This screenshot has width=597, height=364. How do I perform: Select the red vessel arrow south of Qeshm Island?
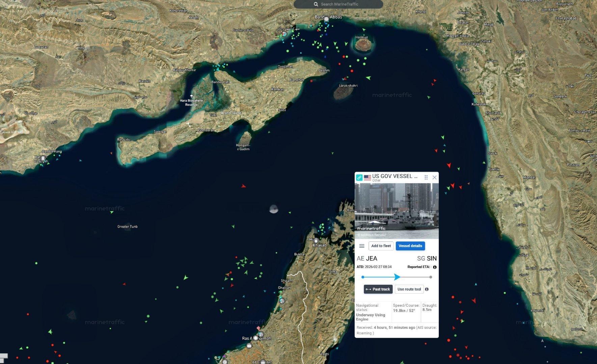coord(243,186)
